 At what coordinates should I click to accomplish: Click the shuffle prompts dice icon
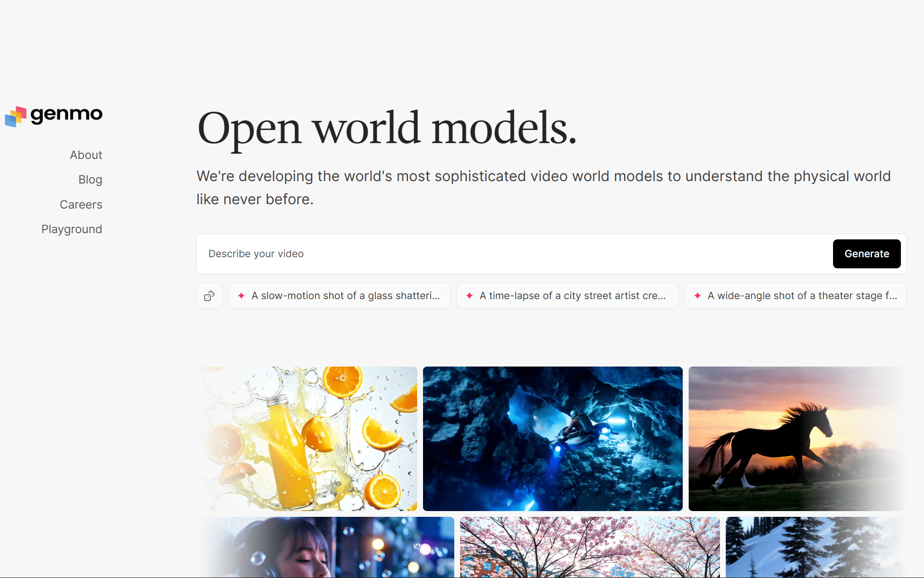pyautogui.click(x=209, y=296)
